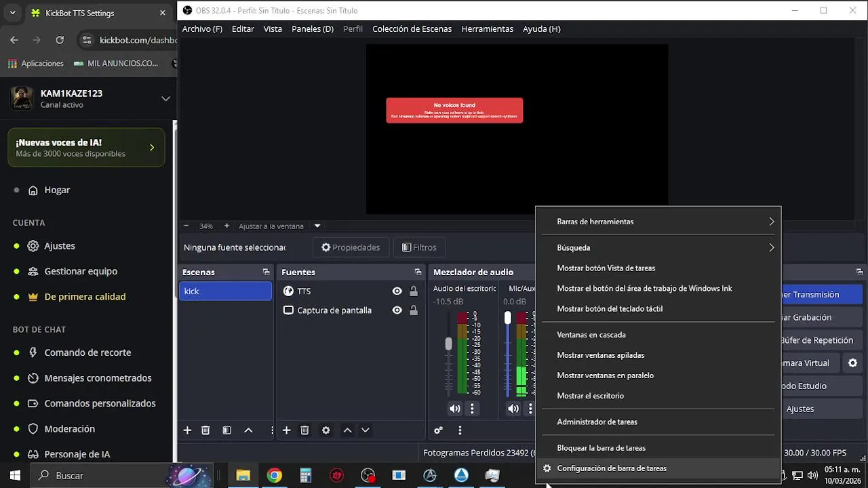Add a source with plus icon in Fuentes
The height and width of the screenshot is (488, 868).
point(286,430)
